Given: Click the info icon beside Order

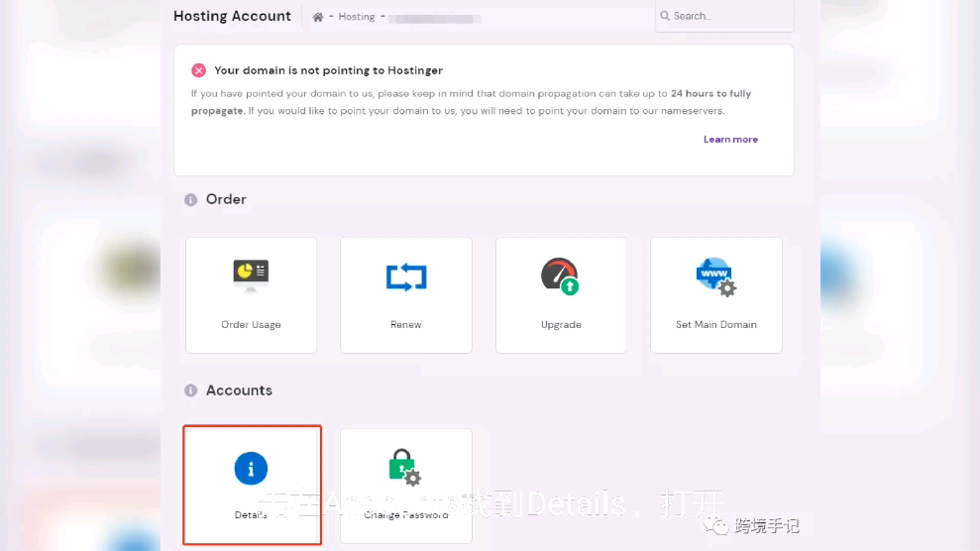Looking at the screenshot, I should [190, 200].
